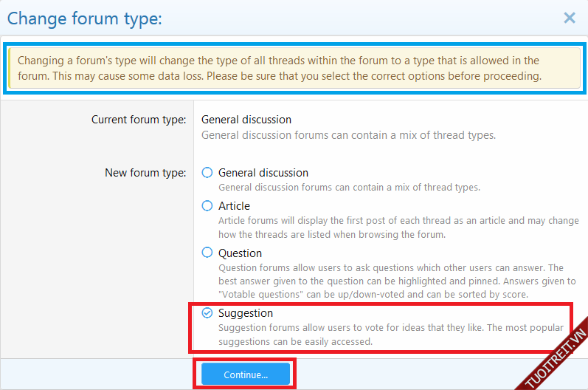Click the 'New forum type:' field label

pyautogui.click(x=145, y=173)
